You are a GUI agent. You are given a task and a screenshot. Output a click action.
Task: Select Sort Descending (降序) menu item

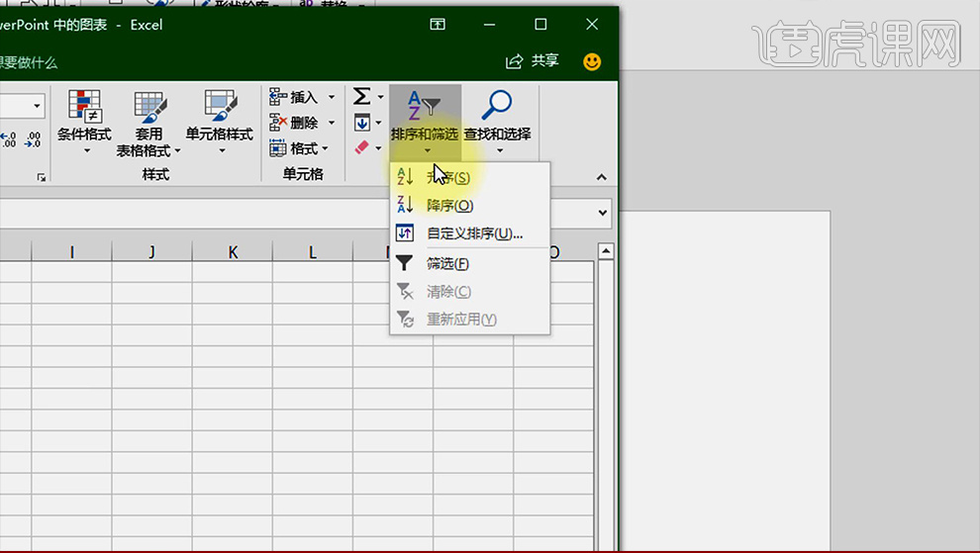pyautogui.click(x=449, y=206)
